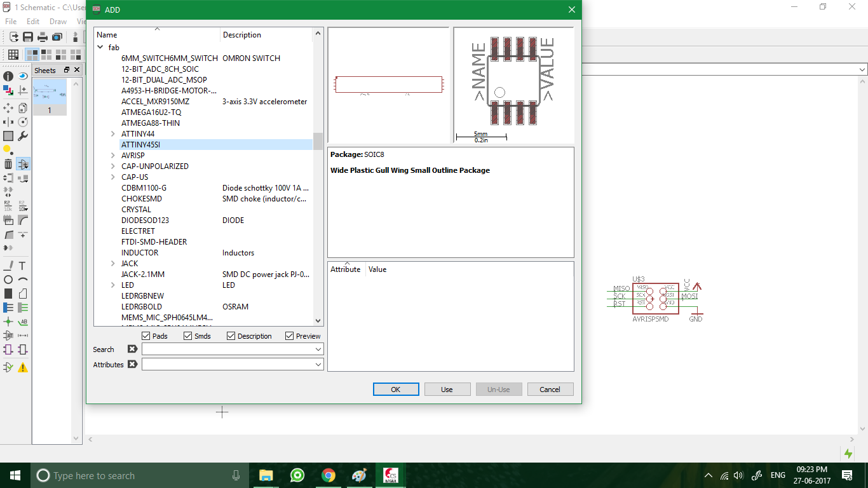Select the Junction tool

[8, 322]
